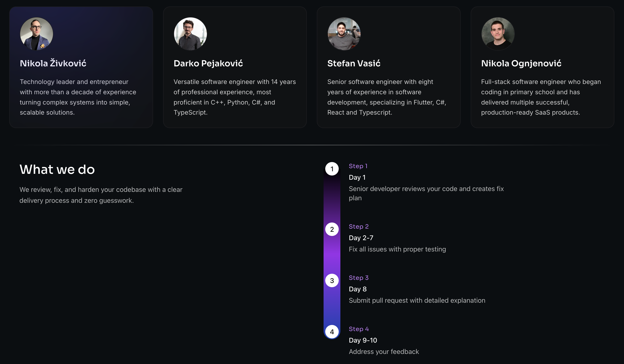Image resolution: width=624 pixels, height=364 pixels.
Task: Click Stefan Vasić's bio description text
Action: [x=386, y=97]
